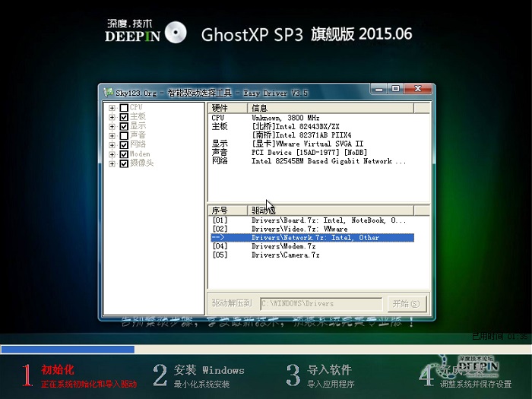
Task: Click the Easy Driver title bar icon
Action: [108, 92]
